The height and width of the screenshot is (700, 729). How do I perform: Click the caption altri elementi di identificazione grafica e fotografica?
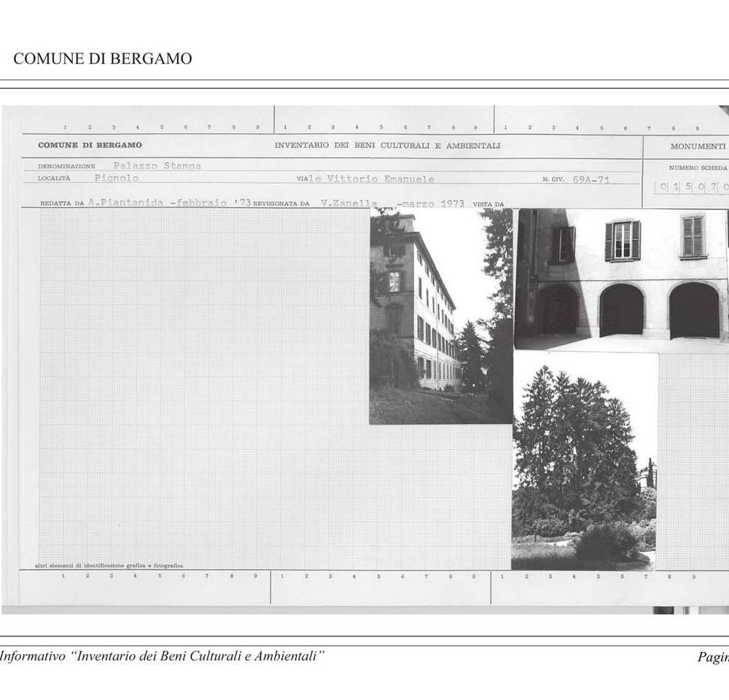pyautogui.click(x=109, y=566)
